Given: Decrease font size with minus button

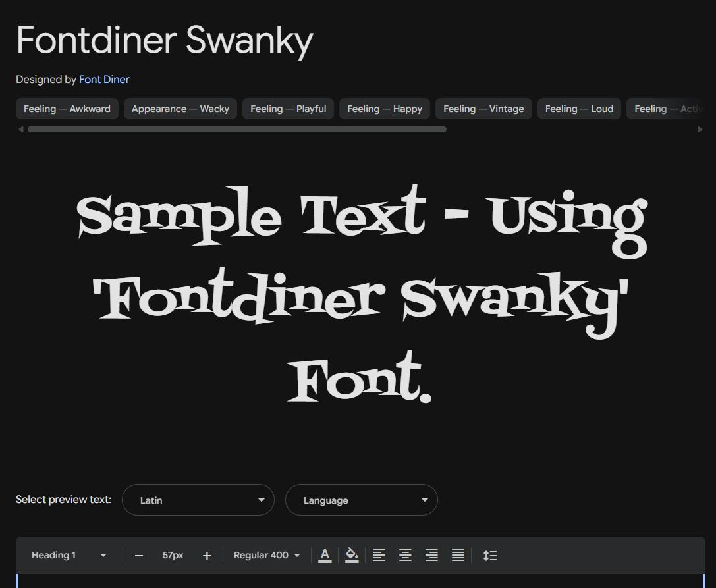Looking at the screenshot, I should pos(139,556).
